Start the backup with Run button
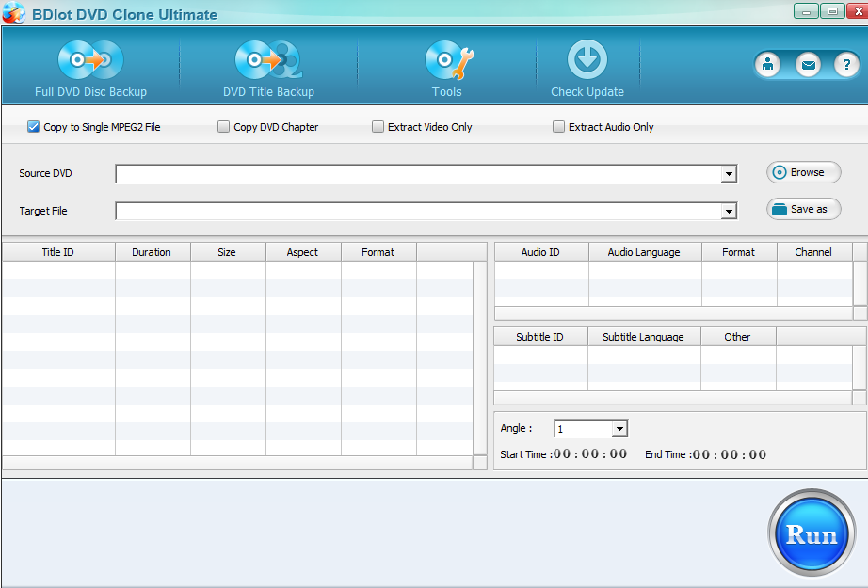The image size is (868, 588). click(x=812, y=533)
